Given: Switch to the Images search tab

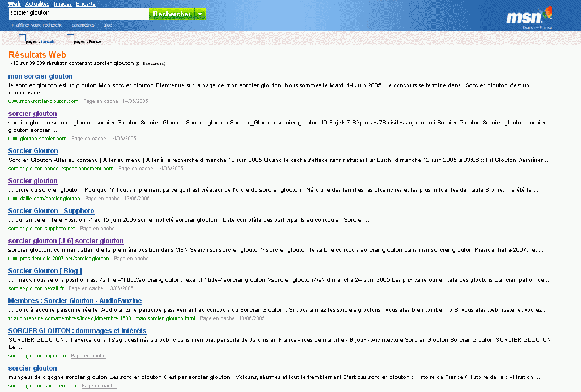Looking at the screenshot, I should coord(62,3).
